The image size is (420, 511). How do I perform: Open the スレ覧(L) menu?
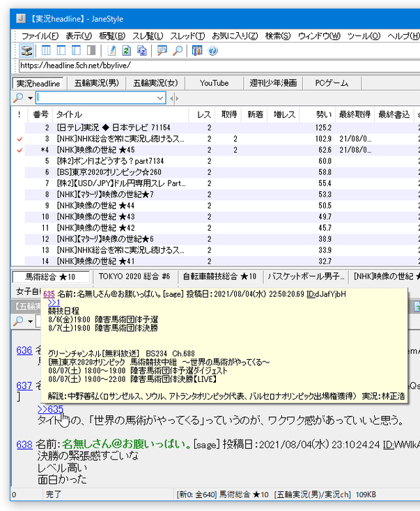[148, 36]
